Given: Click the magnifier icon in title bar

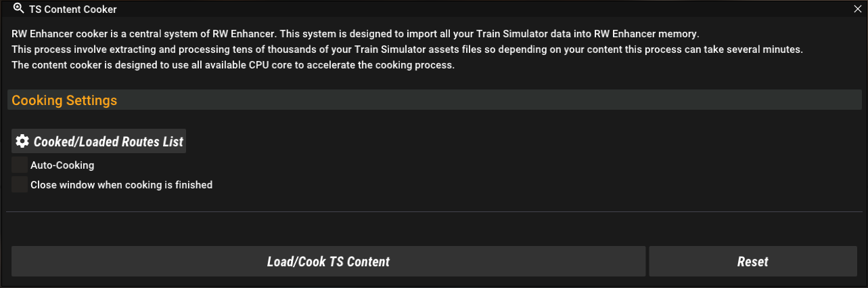Looking at the screenshot, I should [x=19, y=9].
